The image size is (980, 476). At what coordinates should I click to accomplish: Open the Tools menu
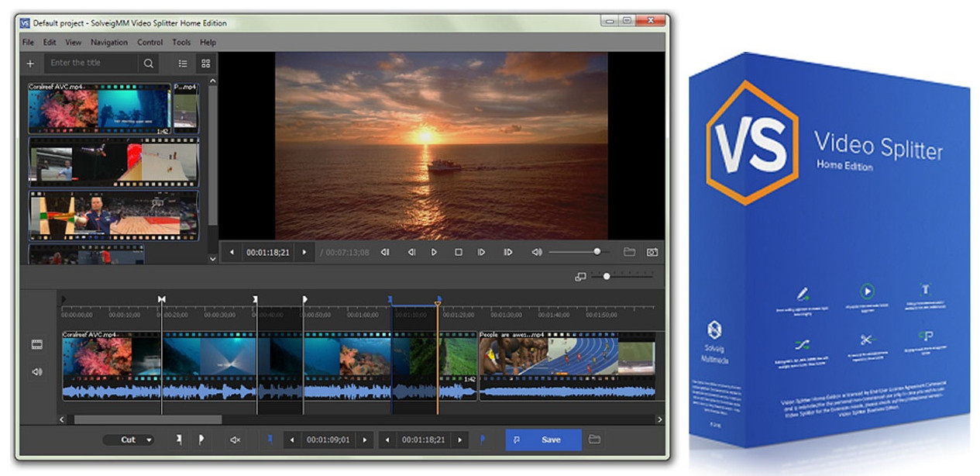coord(181,42)
